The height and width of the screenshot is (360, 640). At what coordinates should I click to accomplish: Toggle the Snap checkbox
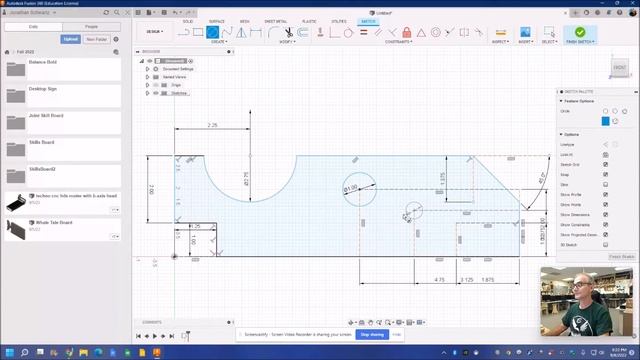[605, 175]
